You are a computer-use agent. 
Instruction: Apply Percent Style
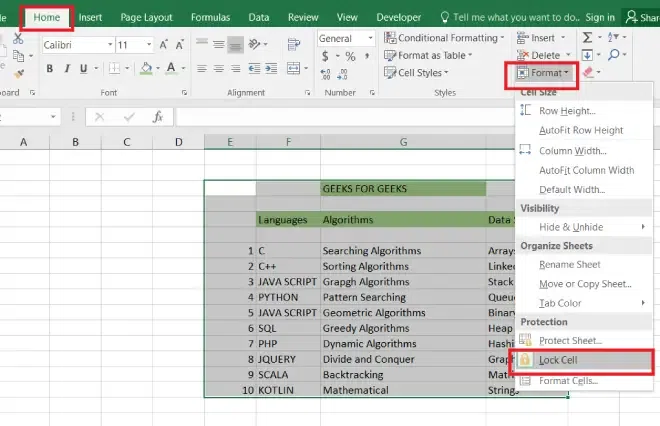pyautogui.click(x=350, y=56)
